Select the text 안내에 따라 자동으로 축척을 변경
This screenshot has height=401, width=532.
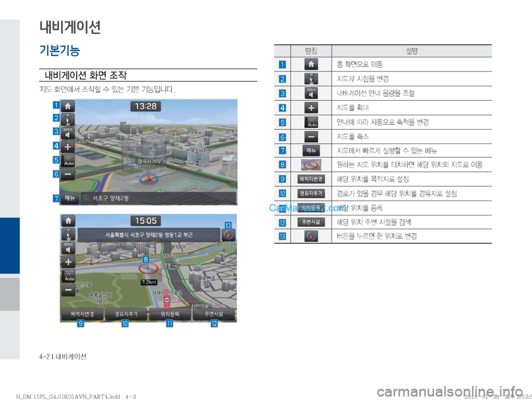pyautogui.click(x=383, y=122)
